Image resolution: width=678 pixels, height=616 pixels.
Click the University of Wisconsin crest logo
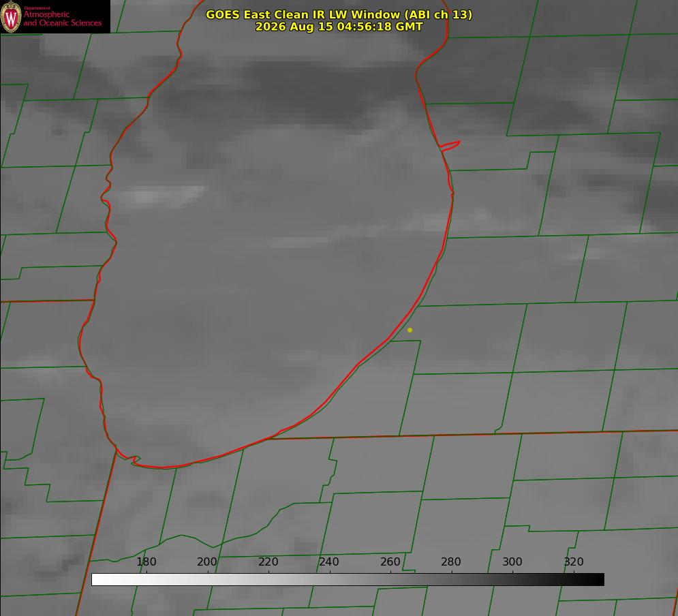pyautogui.click(x=11, y=16)
